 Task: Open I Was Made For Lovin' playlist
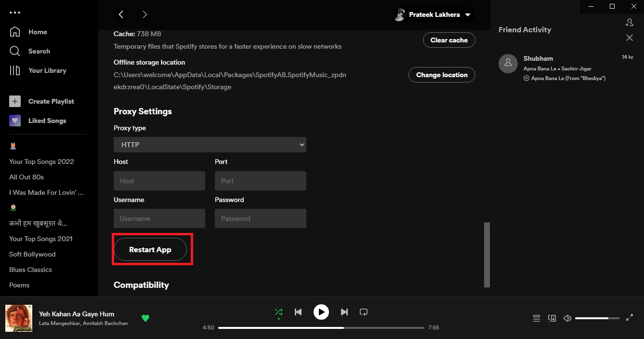[x=47, y=192]
